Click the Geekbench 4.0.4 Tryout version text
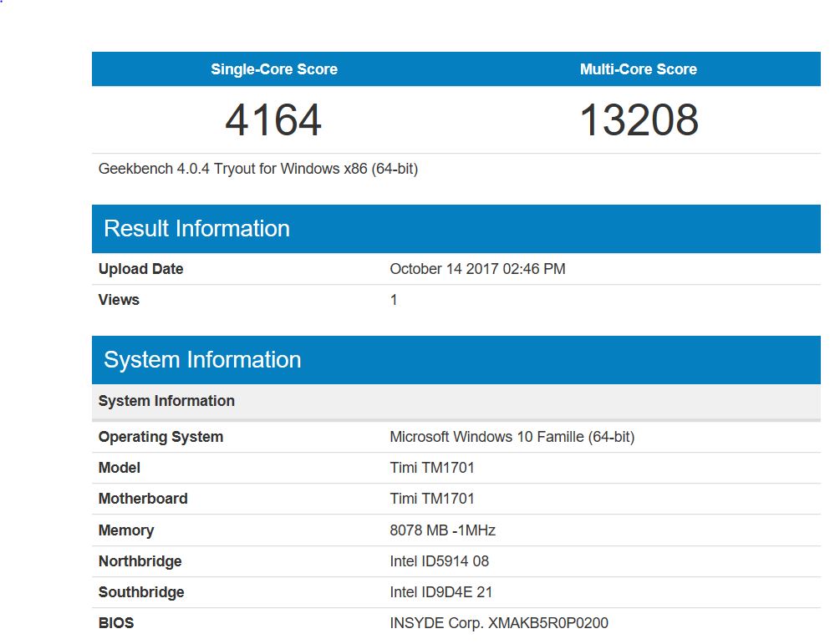830x644 pixels. coord(258,169)
